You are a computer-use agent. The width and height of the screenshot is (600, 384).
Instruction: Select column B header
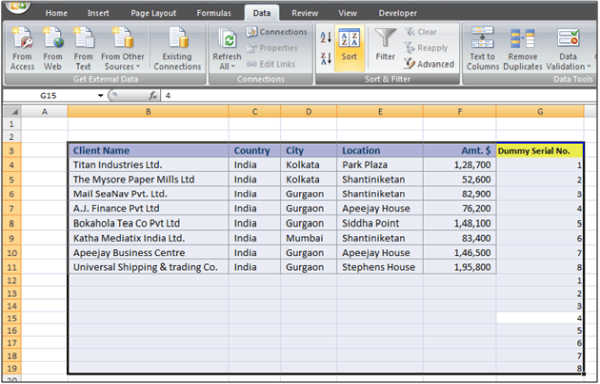pos(148,111)
